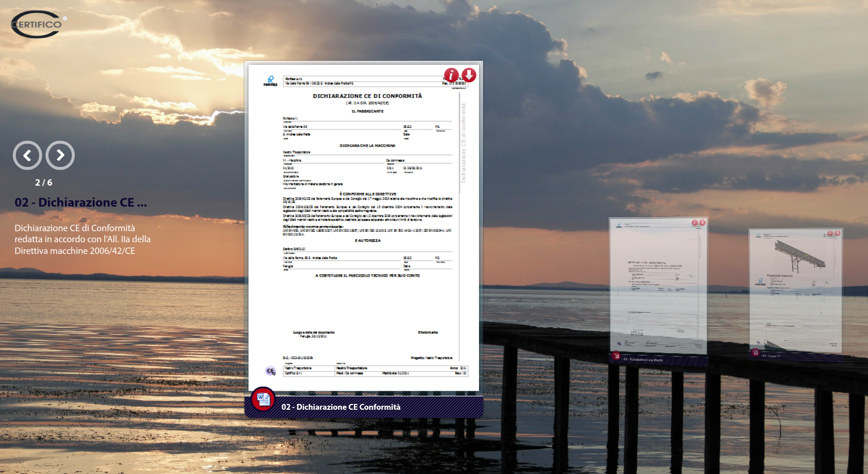The width and height of the screenshot is (868, 474).
Task: Download the Valutazione dei Rischi document
Action: click(x=702, y=223)
